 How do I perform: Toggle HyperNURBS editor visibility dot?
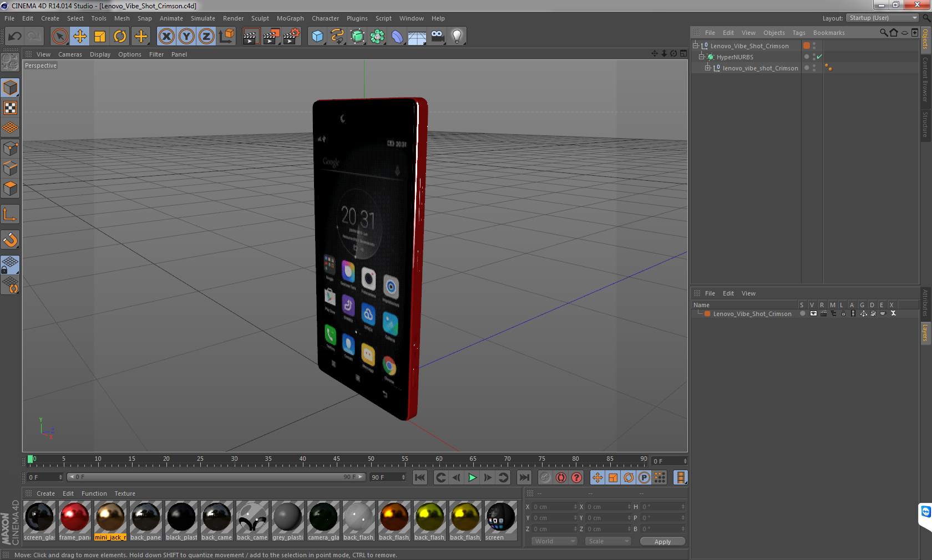(814, 55)
